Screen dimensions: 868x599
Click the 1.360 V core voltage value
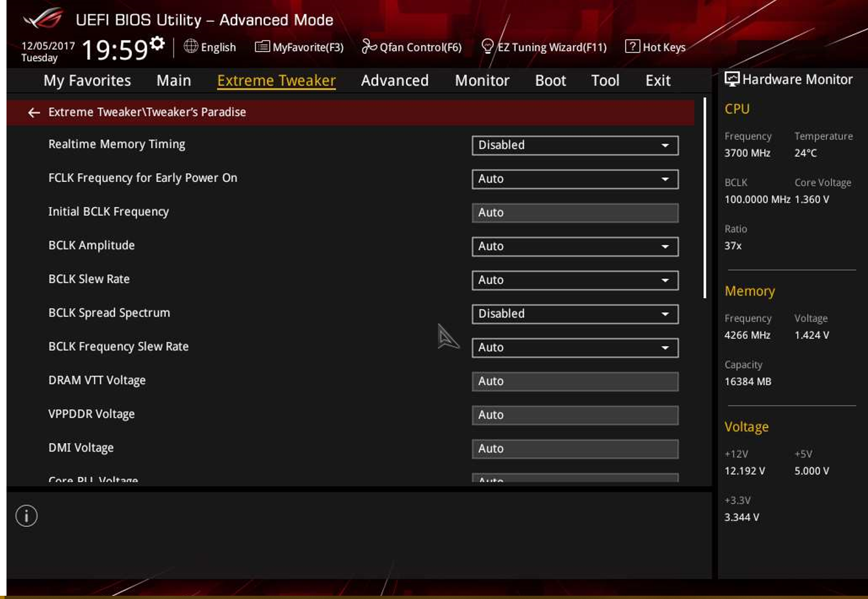pos(811,199)
